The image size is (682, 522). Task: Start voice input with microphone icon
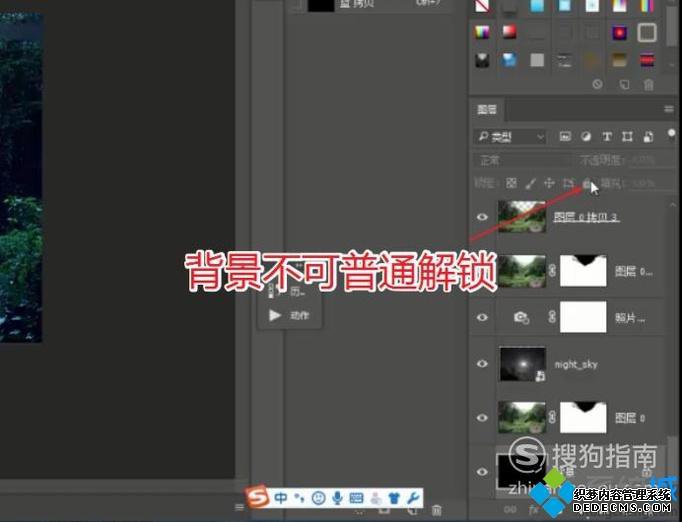[x=337, y=497]
